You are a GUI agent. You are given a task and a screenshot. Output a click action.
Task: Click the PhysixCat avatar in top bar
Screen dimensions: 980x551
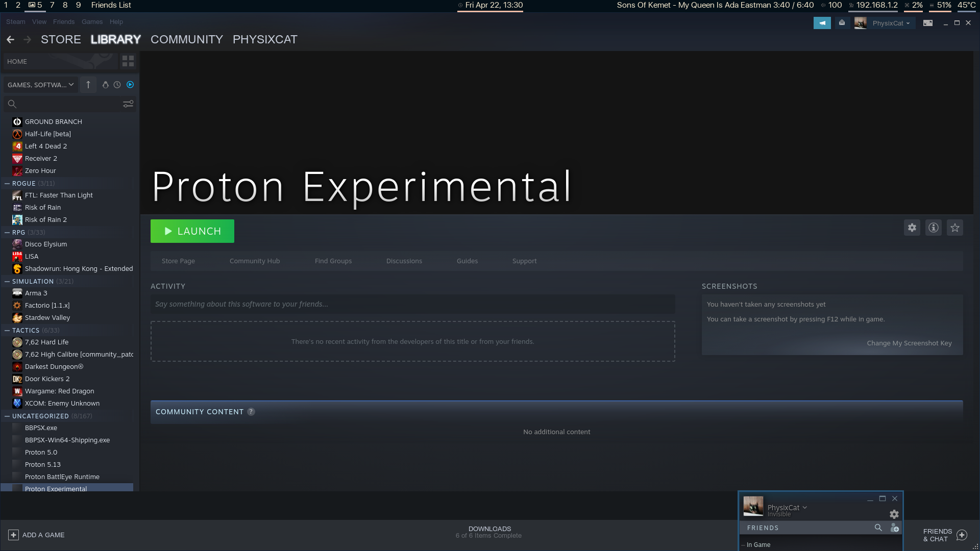click(x=861, y=23)
